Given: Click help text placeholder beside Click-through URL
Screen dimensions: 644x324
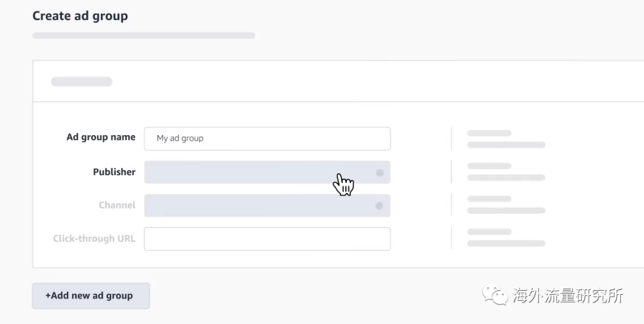Looking at the screenshot, I should point(506,238).
